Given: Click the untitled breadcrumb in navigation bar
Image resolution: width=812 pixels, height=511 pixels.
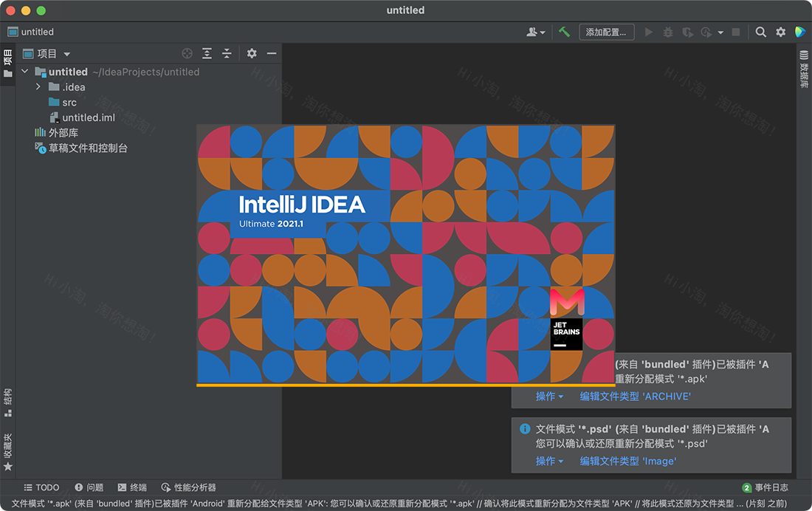Looking at the screenshot, I should click(31, 32).
